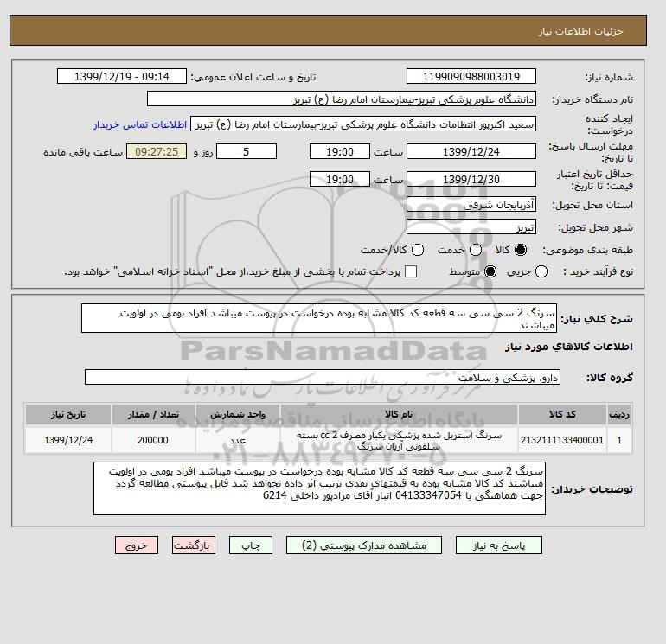The width and height of the screenshot is (666, 644).
Task: Click the need number field 1199090988003019
Action: [x=471, y=76]
